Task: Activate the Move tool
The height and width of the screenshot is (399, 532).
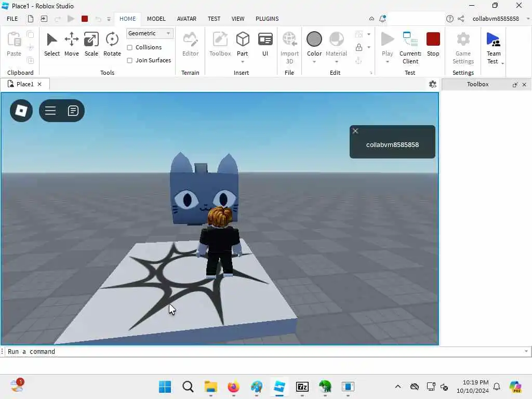Action: 72,44
